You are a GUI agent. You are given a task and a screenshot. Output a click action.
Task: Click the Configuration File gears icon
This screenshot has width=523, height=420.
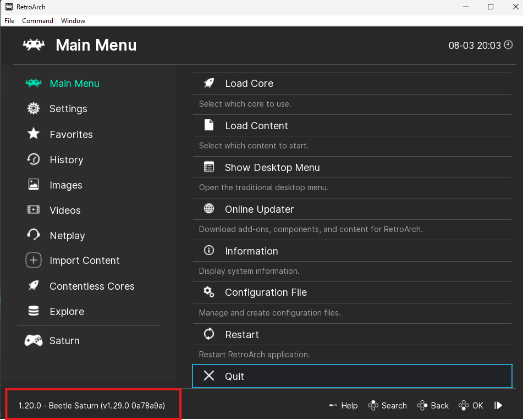pyautogui.click(x=209, y=292)
